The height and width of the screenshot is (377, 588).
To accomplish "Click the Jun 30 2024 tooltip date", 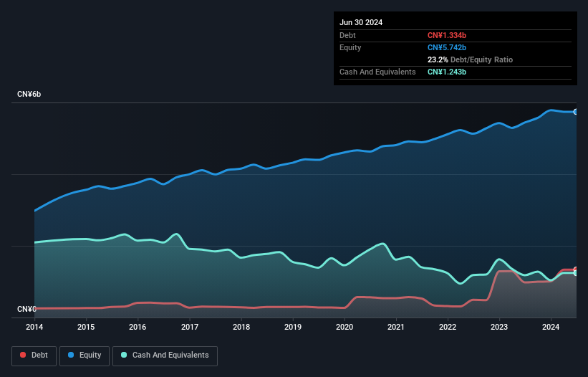I will (x=361, y=22).
